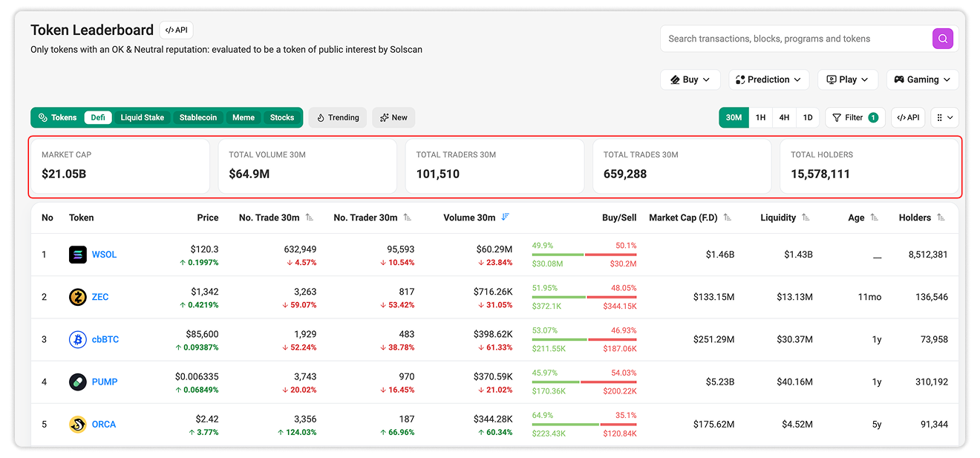
Task: Click the PUMP token pill logo
Action: pos(78,382)
